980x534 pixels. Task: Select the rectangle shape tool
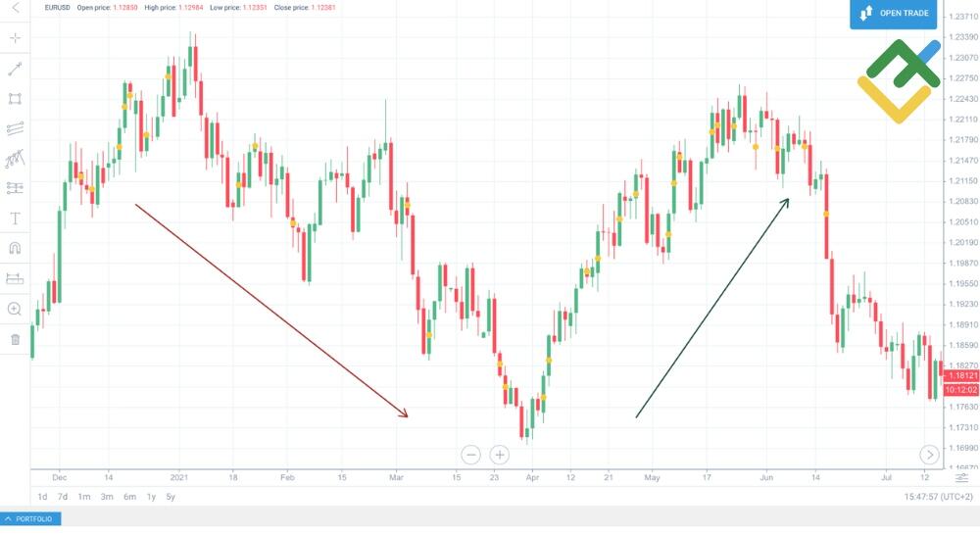[15, 99]
